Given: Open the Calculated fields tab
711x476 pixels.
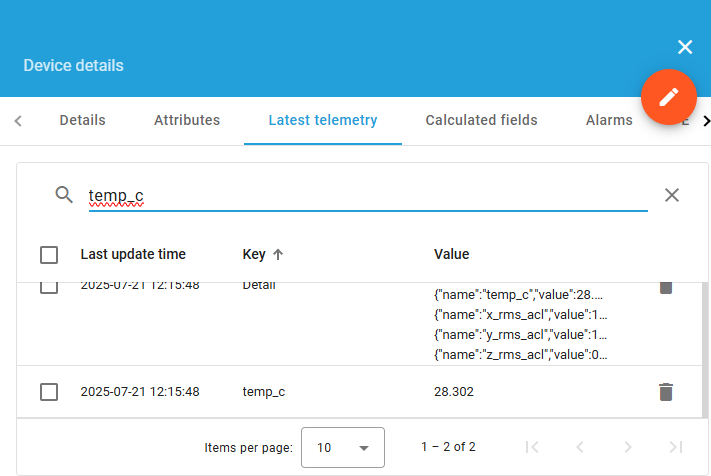Looking at the screenshot, I should pos(481,120).
